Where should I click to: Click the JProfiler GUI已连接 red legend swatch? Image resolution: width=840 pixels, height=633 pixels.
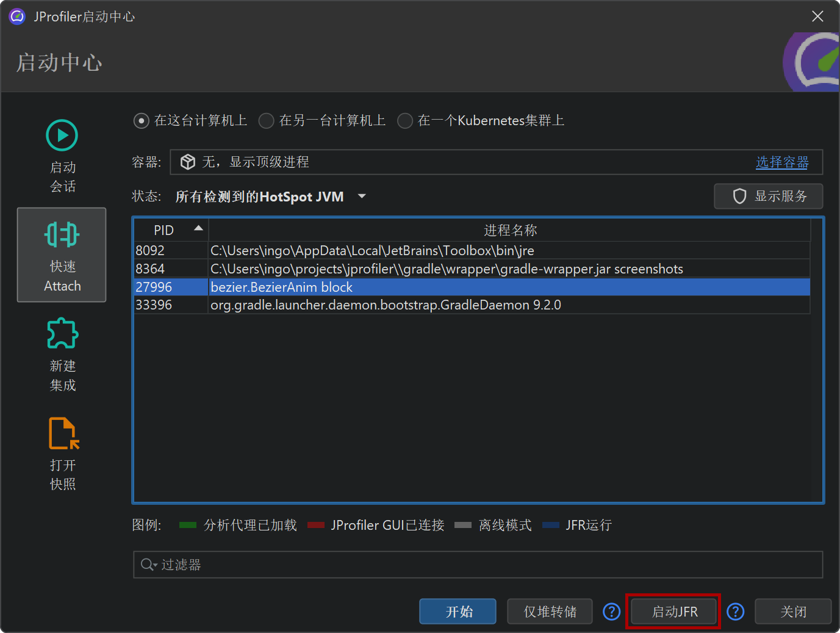coord(316,525)
